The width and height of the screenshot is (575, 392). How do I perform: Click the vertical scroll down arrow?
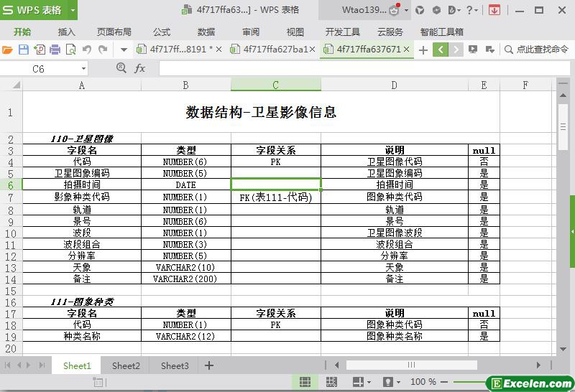point(563,349)
